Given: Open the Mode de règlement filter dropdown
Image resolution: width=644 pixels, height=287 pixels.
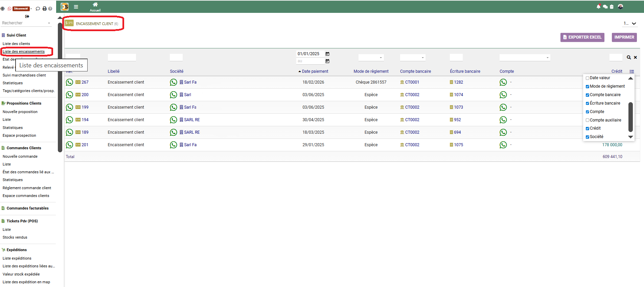Looking at the screenshot, I should (371, 58).
